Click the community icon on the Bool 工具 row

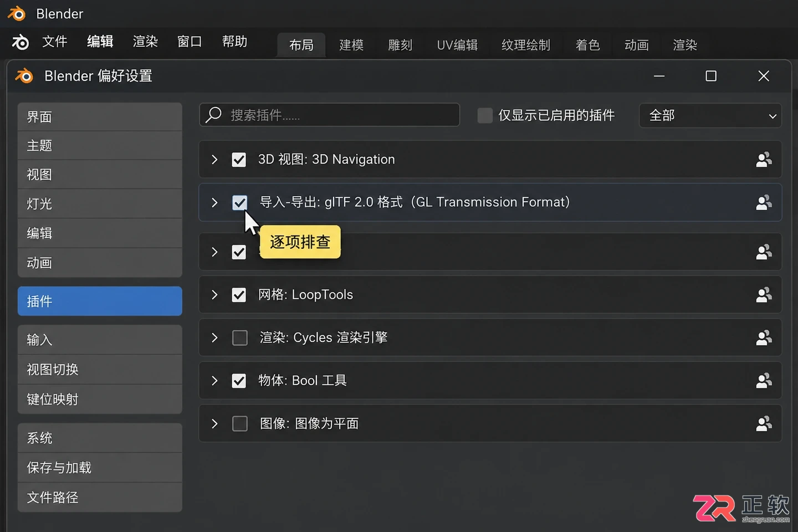coord(764,381)
